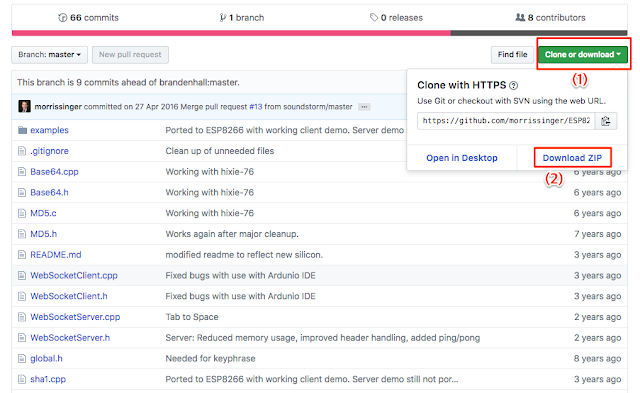The width and height of the screenshot is (640, 393).
Task: Open the morrissinger user profile link
Action: pyautogui.click(x=58, y=107)
